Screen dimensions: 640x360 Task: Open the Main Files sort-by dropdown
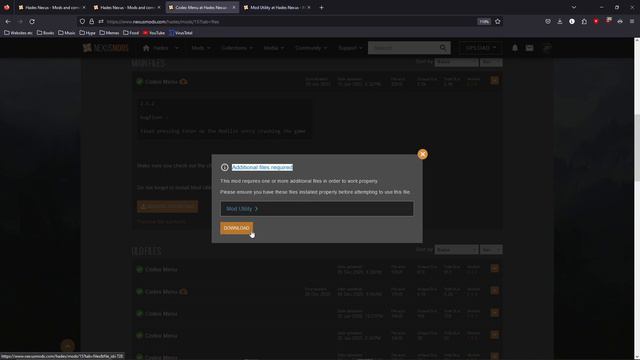pos(456,62)
